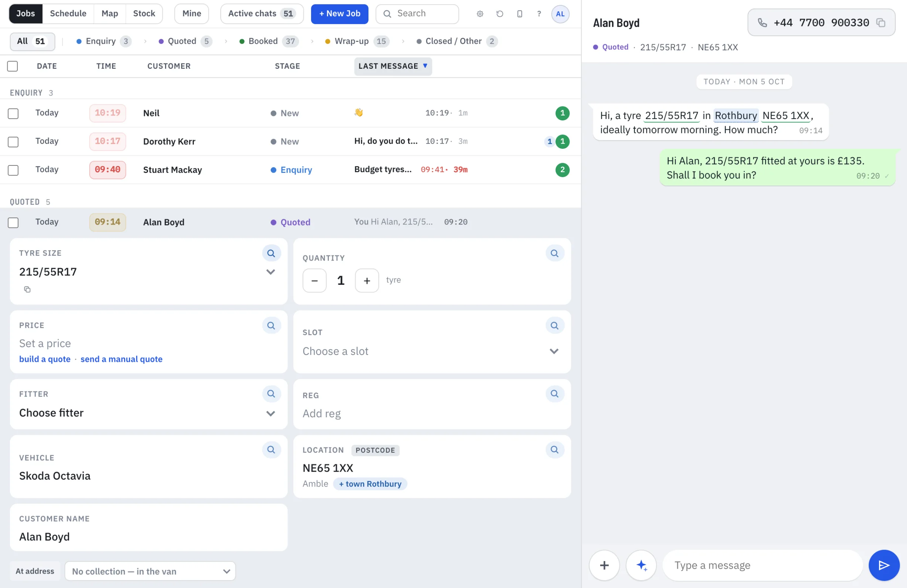
Task: Filter jobs by the Booked stage
Action: [x=269, y=41]
